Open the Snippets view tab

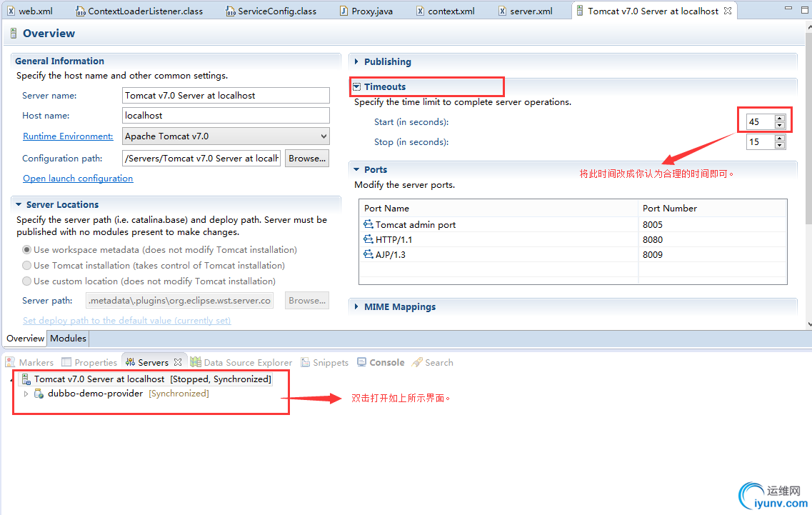click(325, 363)
